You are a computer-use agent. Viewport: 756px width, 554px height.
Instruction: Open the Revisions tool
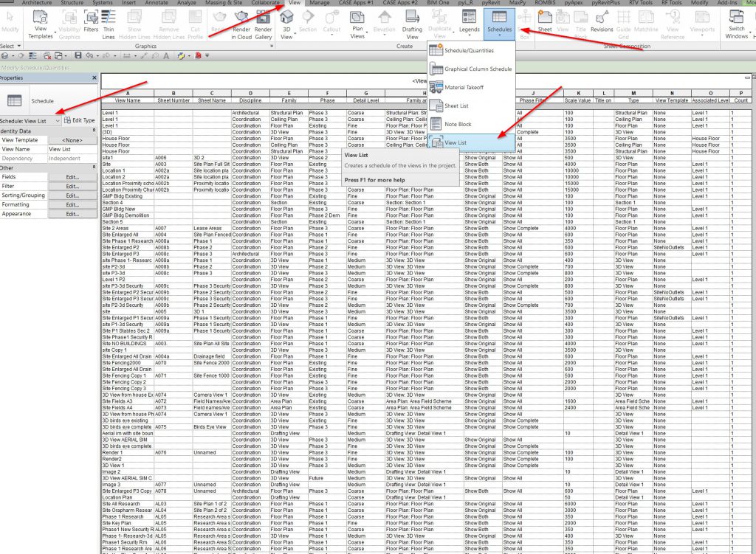pos(601,20)
